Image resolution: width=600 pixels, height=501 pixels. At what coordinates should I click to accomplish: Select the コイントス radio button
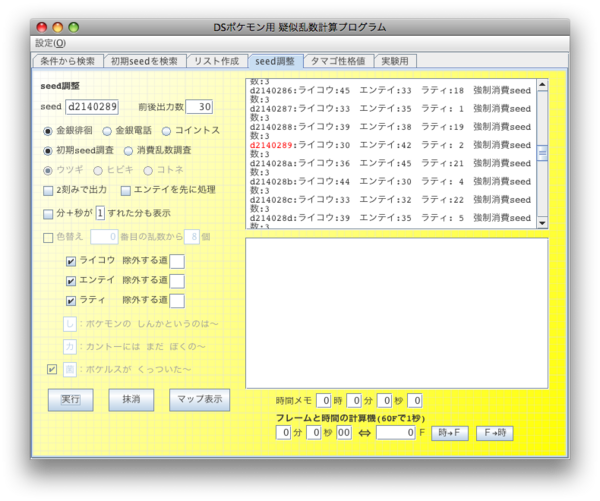[x=166, y=131]
